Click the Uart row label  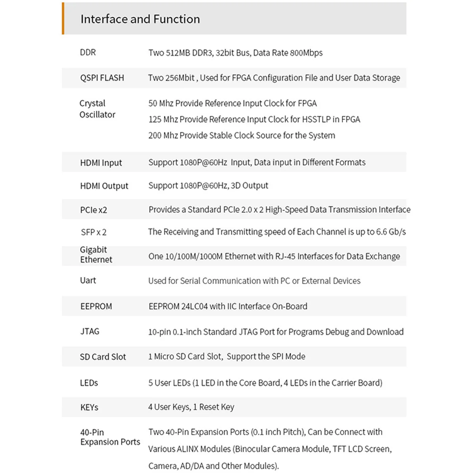88,280
